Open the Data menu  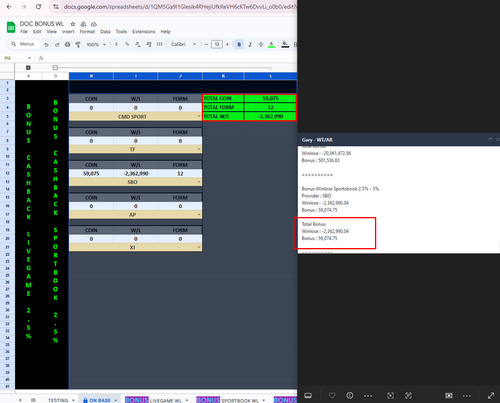[x=105, y=32]
